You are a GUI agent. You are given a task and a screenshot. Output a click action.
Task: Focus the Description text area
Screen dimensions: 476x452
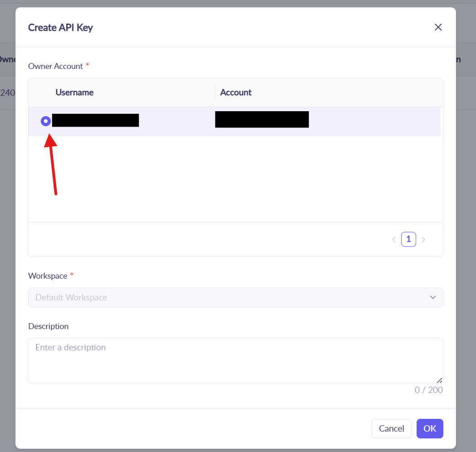(235, 360)
